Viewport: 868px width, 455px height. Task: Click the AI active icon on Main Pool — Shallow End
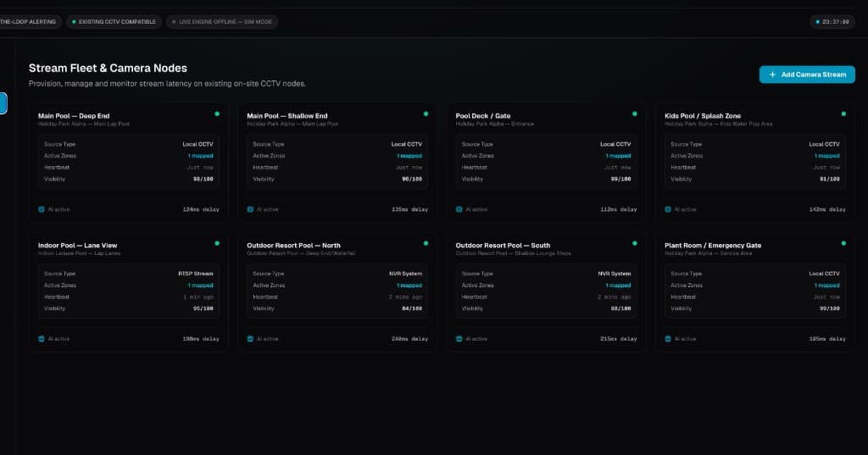click(250, 209)
